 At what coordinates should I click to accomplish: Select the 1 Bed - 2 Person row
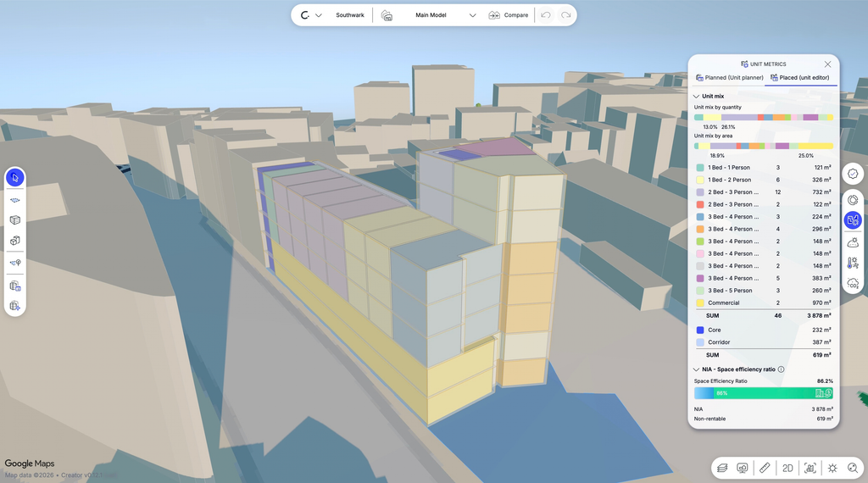tap(764, 180)
